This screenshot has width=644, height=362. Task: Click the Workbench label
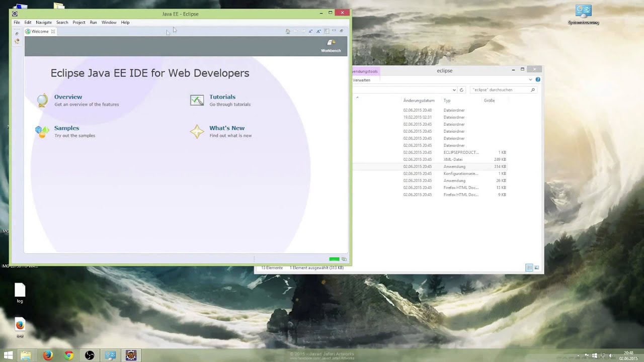coord(331,50)
